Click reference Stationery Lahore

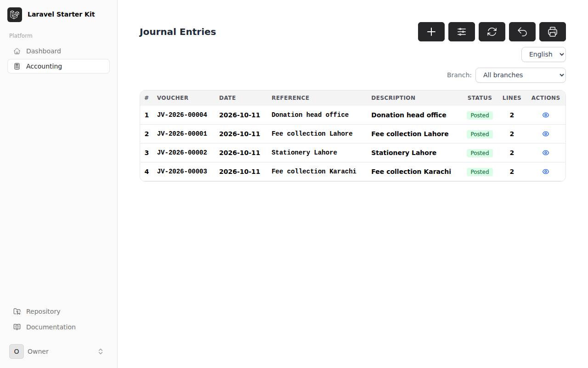(x=304, y=153)
